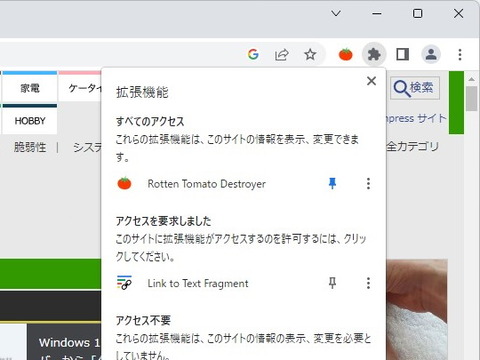Viewport: 480px width, 360px height.
Task: Toggle the Extensions puzzle icon
Action: pyautogui.click(x=374, y=54)
